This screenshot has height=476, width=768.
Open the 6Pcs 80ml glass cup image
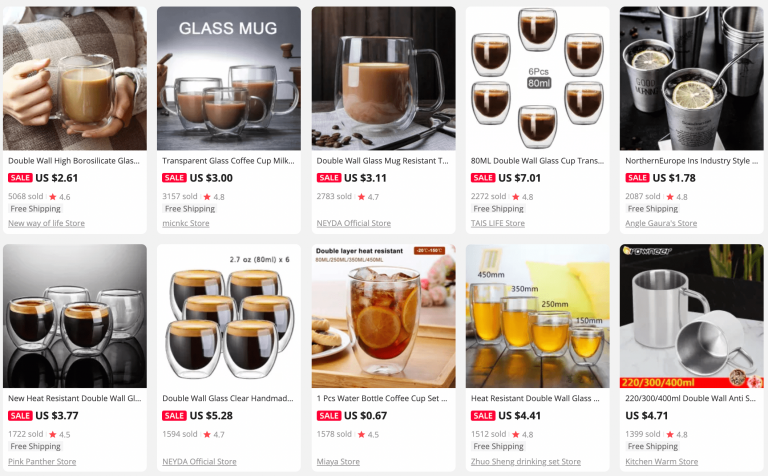538,78
